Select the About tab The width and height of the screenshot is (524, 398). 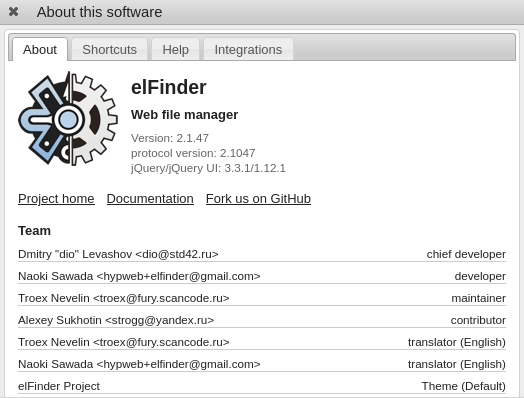coord(40,49)
